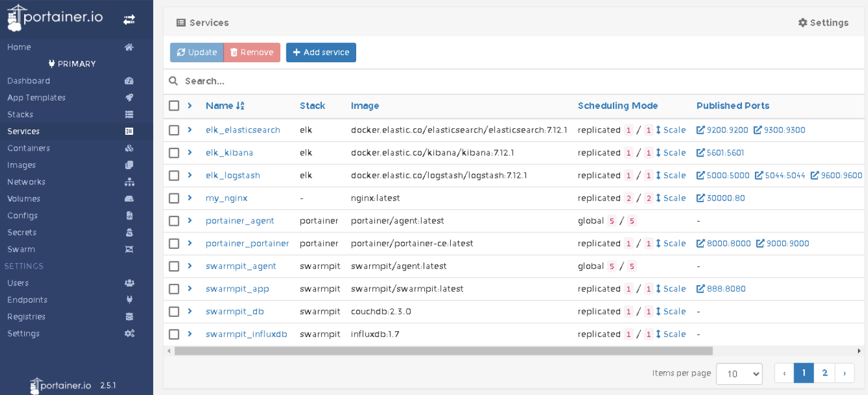Viewport: 868px width, 395px height.
Task: Check the elk_elasticsearch row checkbox
Action: tap(174, 130)
